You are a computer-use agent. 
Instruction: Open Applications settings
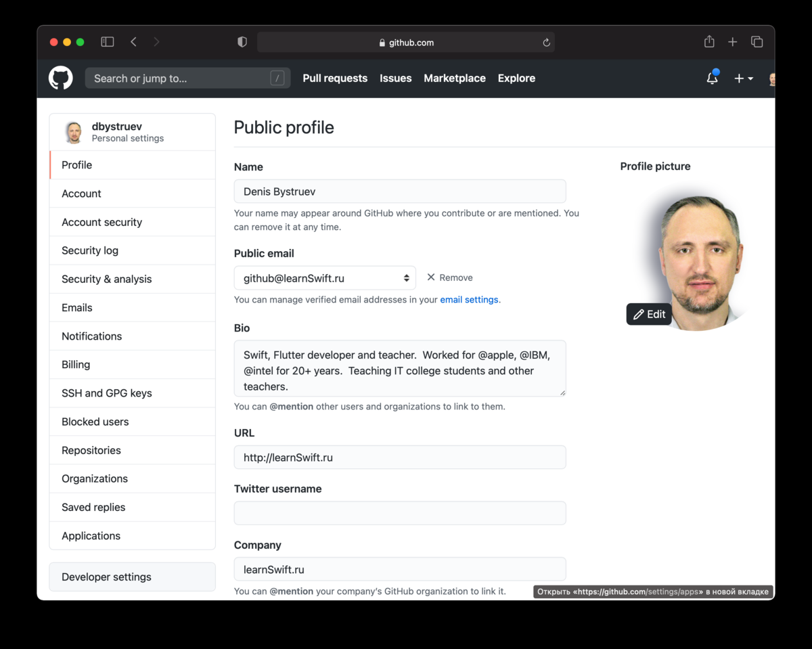[133, 535]
